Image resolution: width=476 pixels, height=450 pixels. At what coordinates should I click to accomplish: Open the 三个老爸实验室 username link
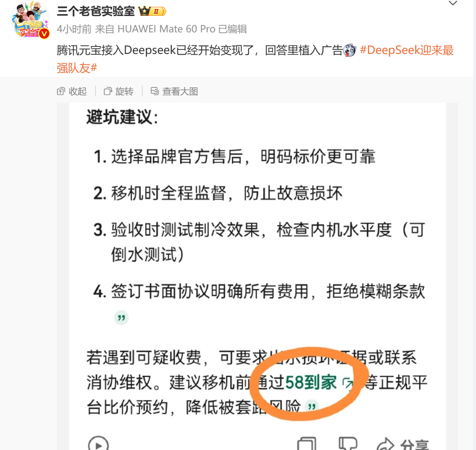click(x=96, y=11)
